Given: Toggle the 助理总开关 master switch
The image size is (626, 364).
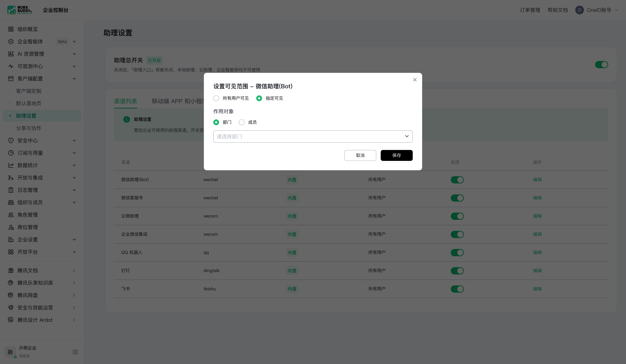Looking at the screenshot, I should 601,65.
